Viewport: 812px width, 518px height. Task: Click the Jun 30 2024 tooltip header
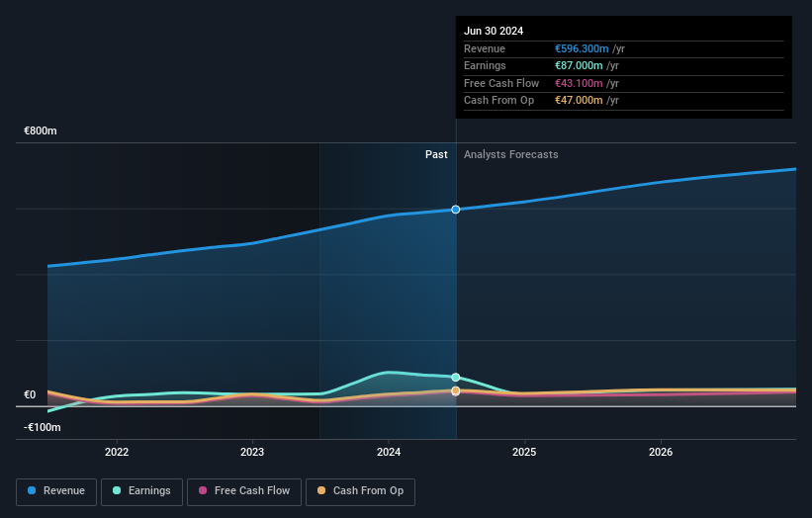pyautogui.click(x=494, y=31)
